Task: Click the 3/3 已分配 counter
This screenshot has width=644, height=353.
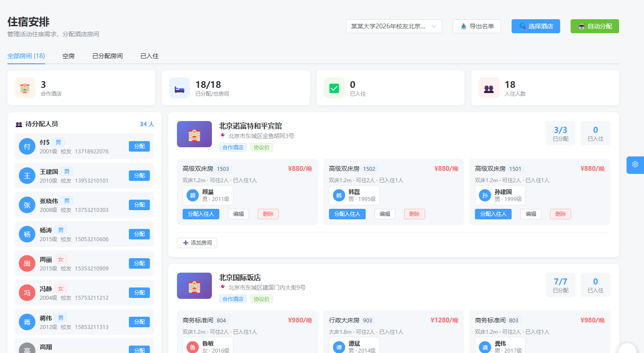Action: point(561,133)
